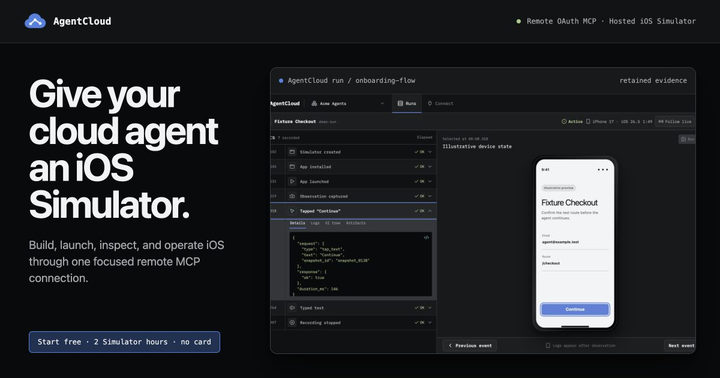Image resolution: width=720 pixels, height=378 pixels.
Task: Click the three-dot menu on phone preview
Action: coord(602,169)
